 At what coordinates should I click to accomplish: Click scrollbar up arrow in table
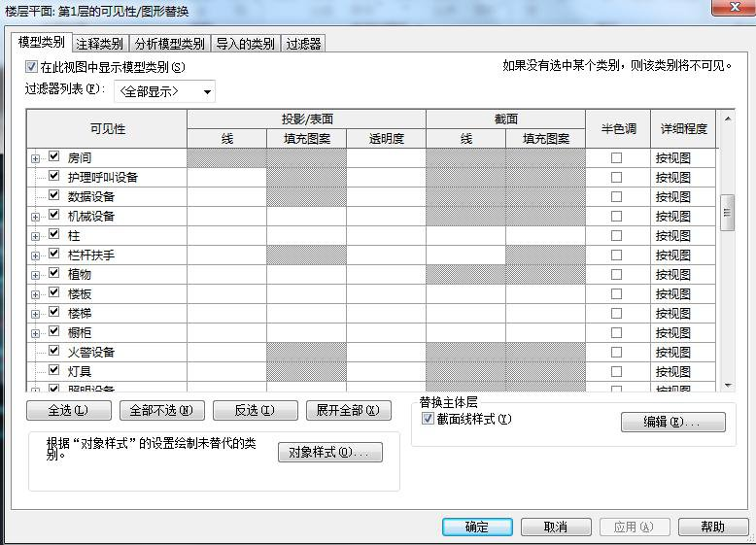pos(728,119)
